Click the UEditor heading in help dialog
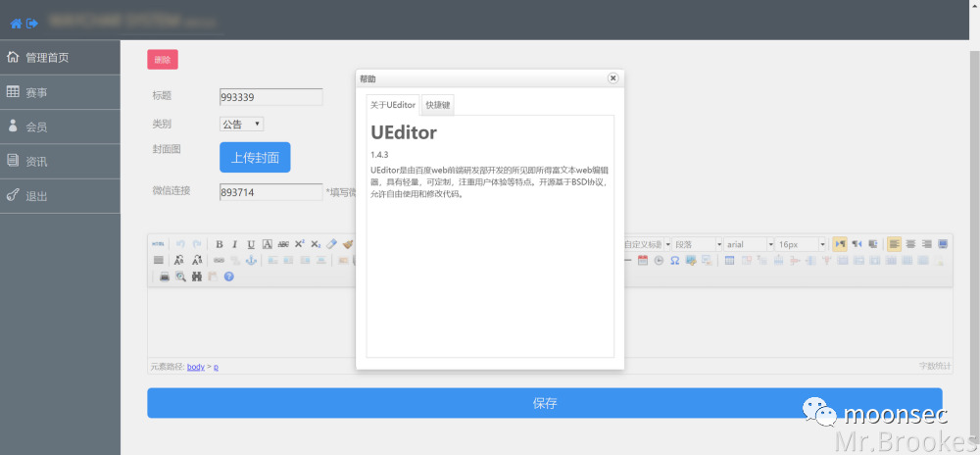Image resolution: width=980 pixels, height=455 pixels. pyautogui.click(x=404, y=132)
